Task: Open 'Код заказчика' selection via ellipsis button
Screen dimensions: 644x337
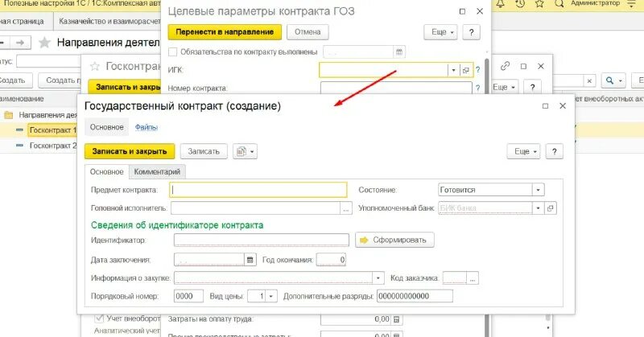Action: coord(473,278)
